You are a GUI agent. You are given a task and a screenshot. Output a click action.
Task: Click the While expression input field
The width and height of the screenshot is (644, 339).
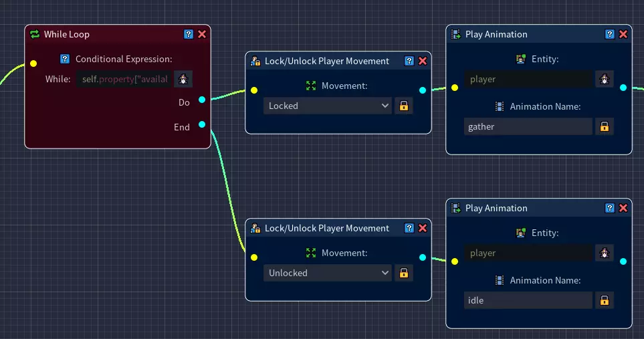pos(124,79)
